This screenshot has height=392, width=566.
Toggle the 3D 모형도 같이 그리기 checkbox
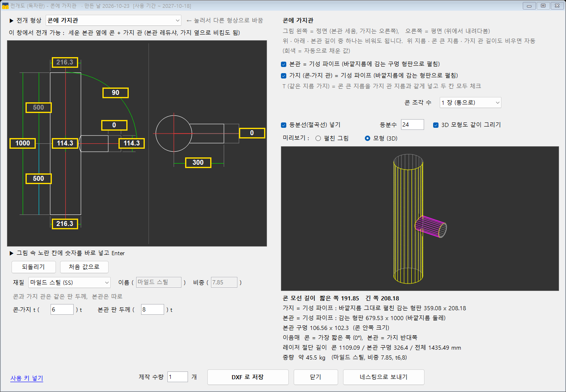[436, 125]
